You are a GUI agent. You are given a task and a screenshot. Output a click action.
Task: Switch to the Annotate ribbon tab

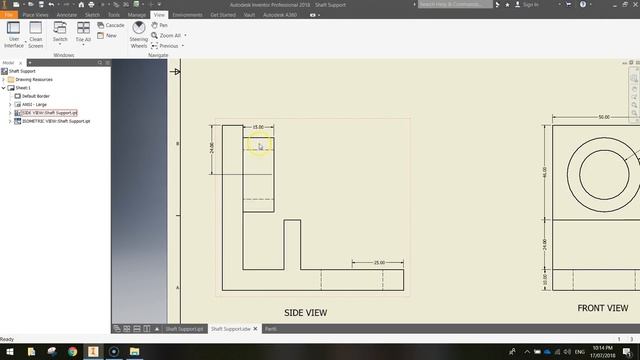(67, 15)
